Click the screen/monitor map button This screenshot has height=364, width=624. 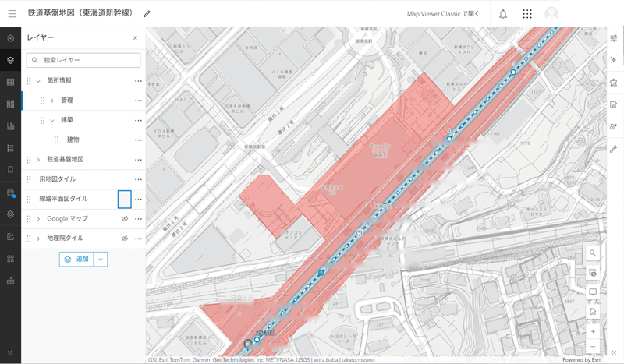click(x=593, y=292)
